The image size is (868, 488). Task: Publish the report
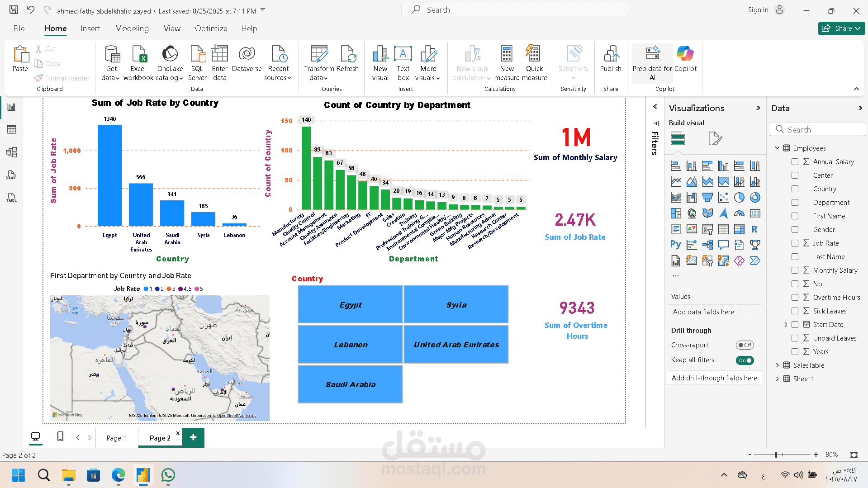[611, 59]
